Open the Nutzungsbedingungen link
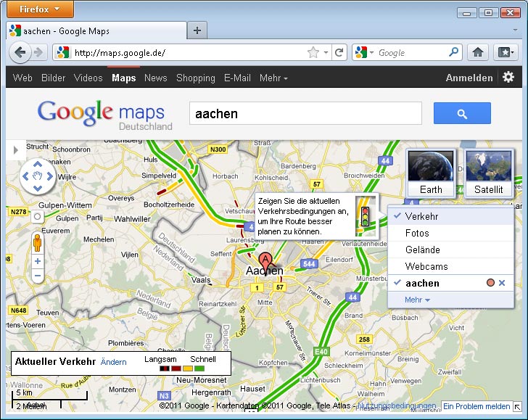 [397, 405]
